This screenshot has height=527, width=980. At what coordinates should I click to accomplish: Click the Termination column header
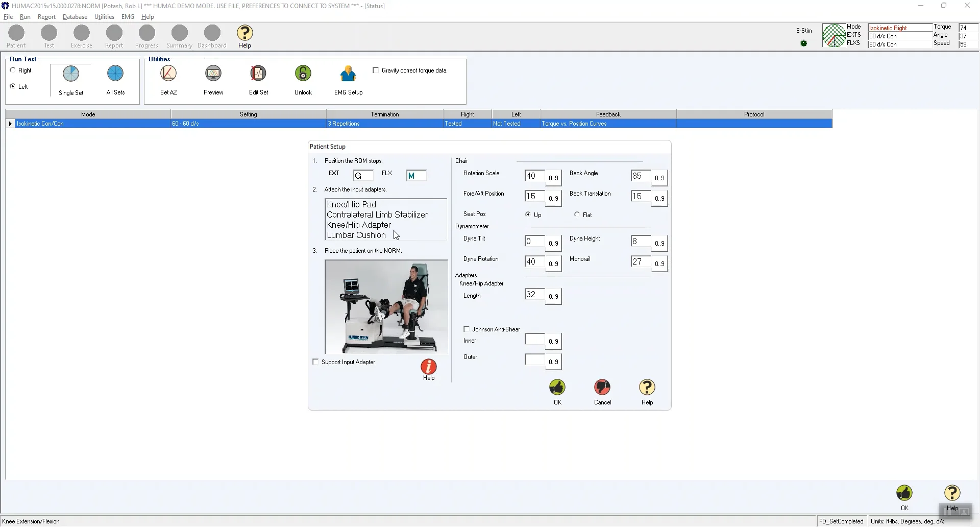coord(385,114)
